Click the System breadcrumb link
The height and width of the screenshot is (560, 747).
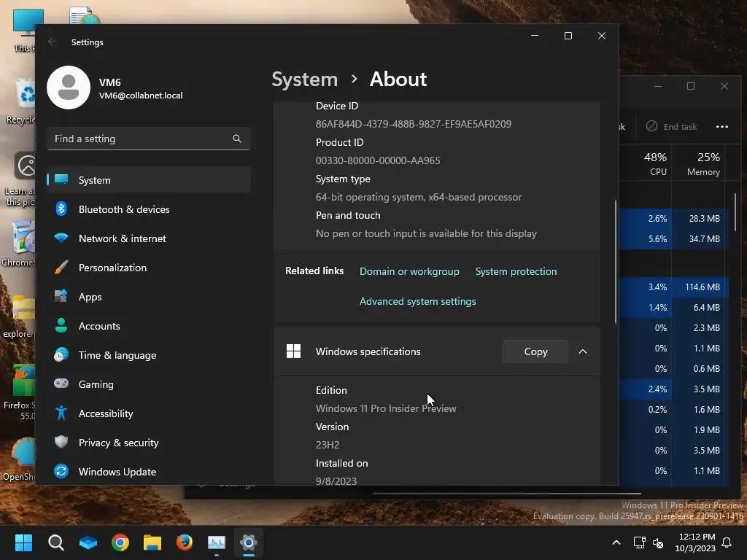pyautogui.click(x=304, y=79)
